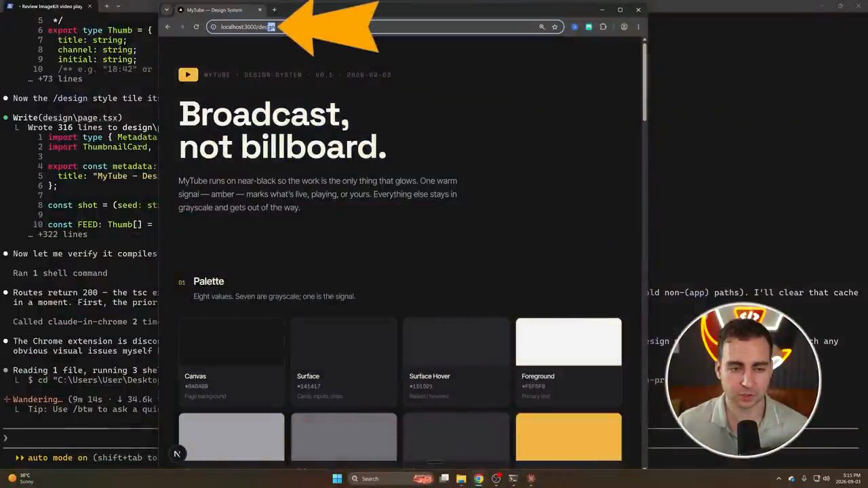
Task: Open the Chrome profile avatar
Action: [624, 27]
